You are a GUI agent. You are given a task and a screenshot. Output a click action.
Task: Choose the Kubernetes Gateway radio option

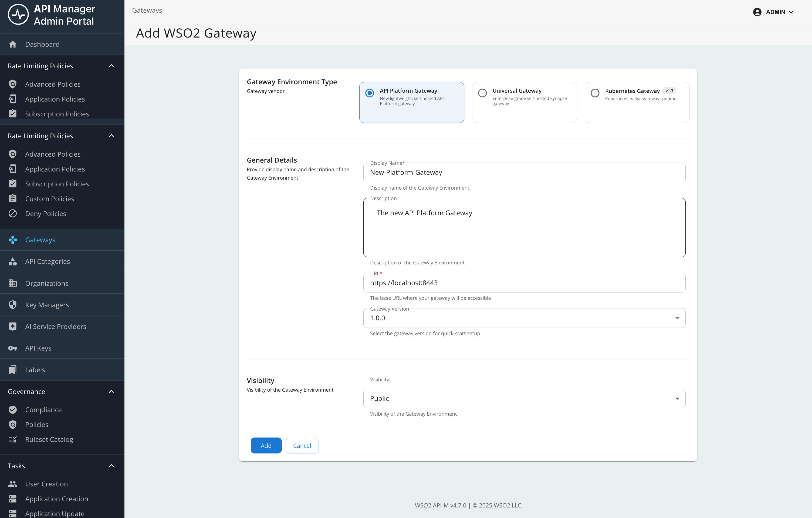coord(595,93)
